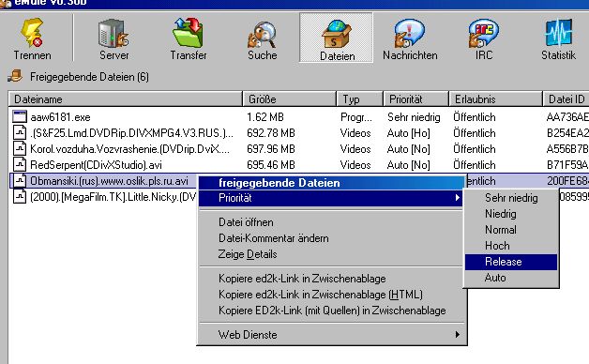Select file name aaw6181.exe
The image size is (589, 364).
point(60,117)
